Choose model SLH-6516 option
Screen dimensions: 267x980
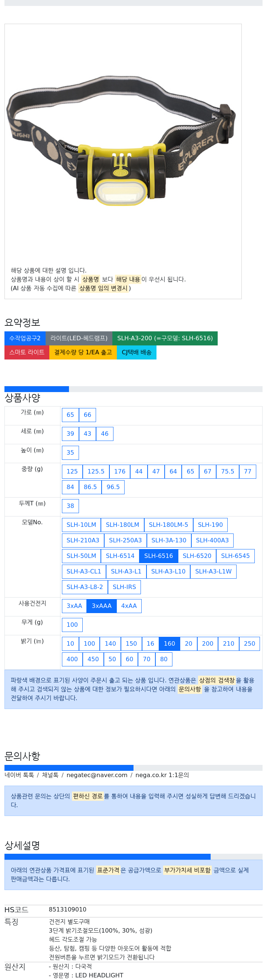158,556
